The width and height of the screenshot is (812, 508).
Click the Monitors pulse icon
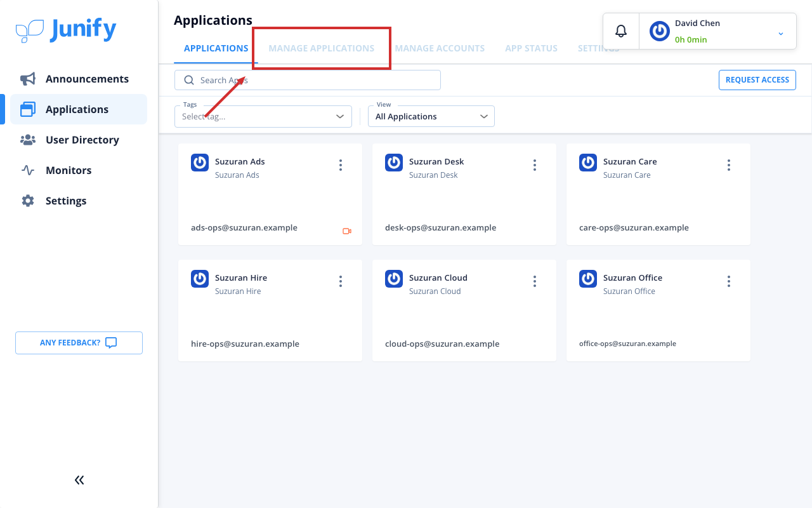28,170
